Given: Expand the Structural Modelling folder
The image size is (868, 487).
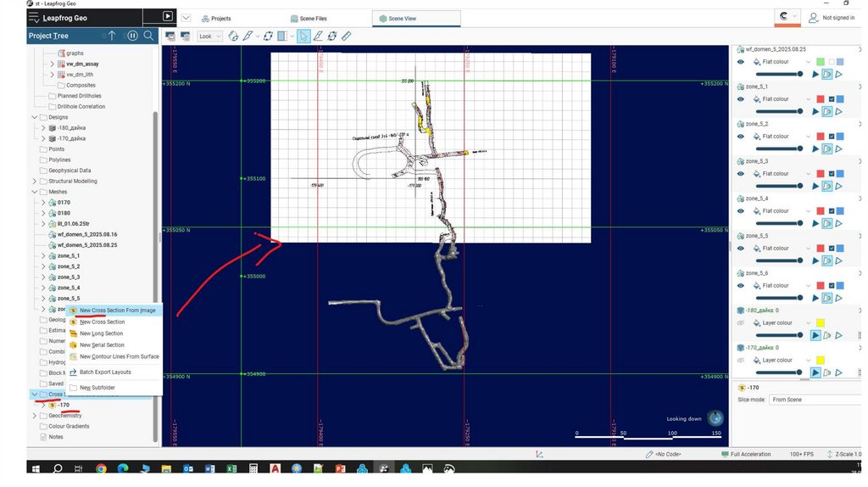Looking at the screenshot, I should point(34,181).
